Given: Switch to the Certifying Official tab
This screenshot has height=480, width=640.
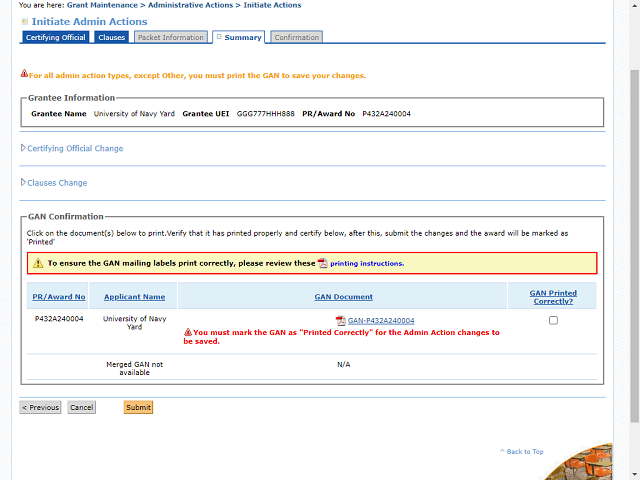Looking at the screenshot, I should tap(56, 37).
